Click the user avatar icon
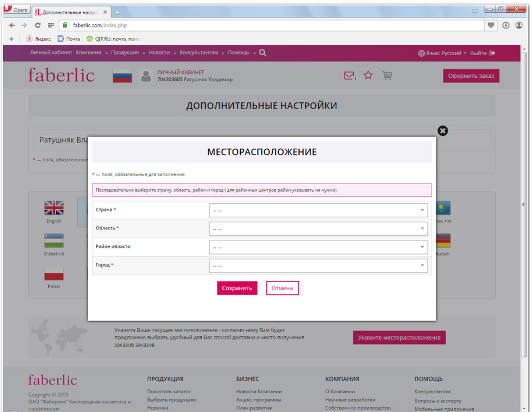 pos(146,76)
